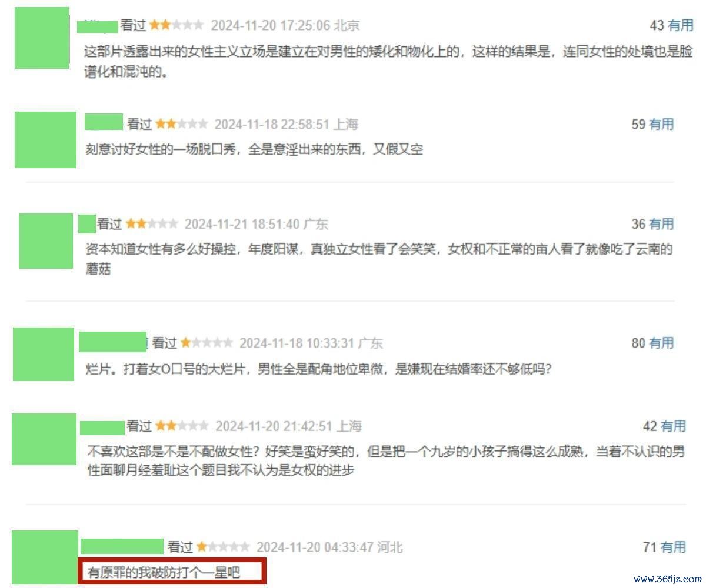Click the redacted username on the 河北 review
Screen dimensions: 706x588
pos(122,546)
